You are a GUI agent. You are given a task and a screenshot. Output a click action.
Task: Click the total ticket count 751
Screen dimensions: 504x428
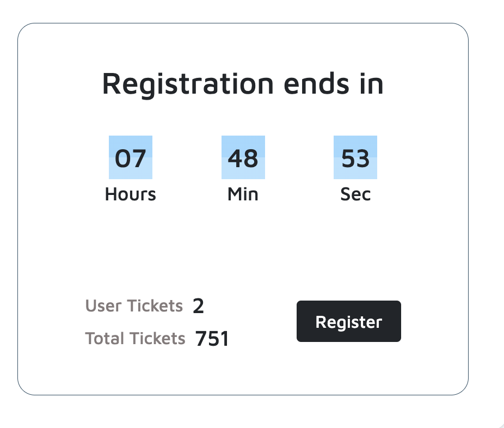212,339
